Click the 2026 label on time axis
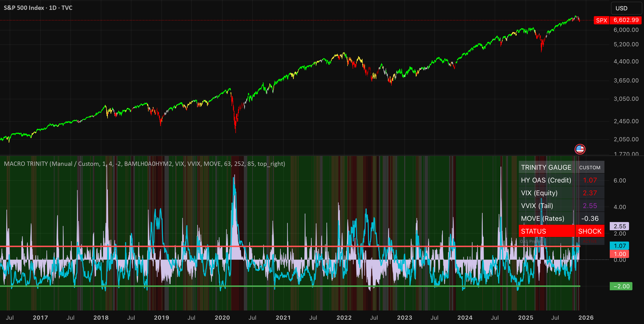This screenshot has width=644, height=324. [x=586, y=317]
